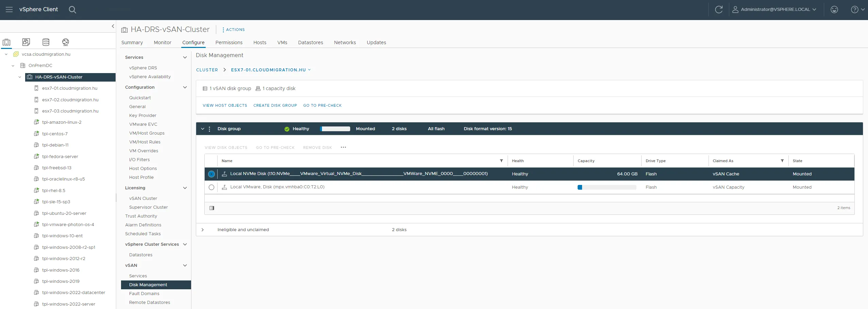Viewport: 868px width, 309px height.
Task: Select the vcsa.cloudmigration.hu vCenter node
Action: point(46,54)
